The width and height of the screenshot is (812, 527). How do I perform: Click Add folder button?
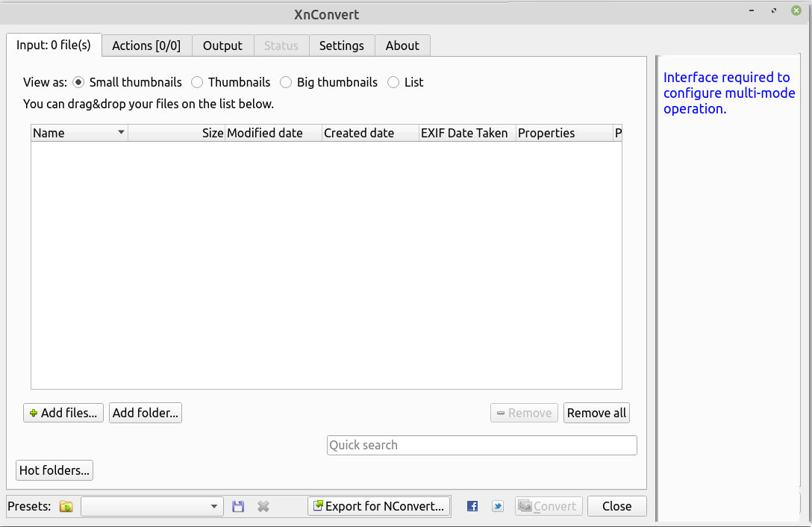pyautogui.click(x=146, y=413)
